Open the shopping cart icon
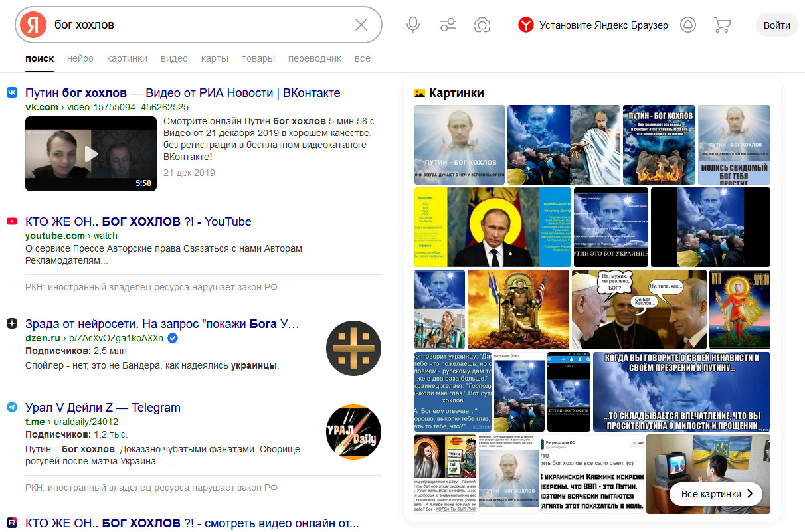This screenshot has width=805, height=532. [722, 25]
